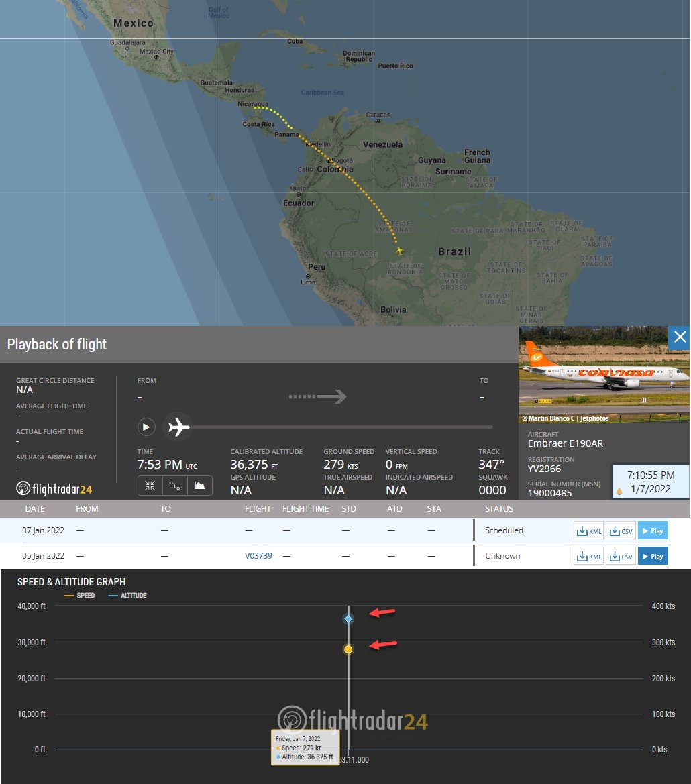Select the 05 Jan 2022 date cell
Image resolution: width=691 pixels, height=784 pixels.
point(44,555)
